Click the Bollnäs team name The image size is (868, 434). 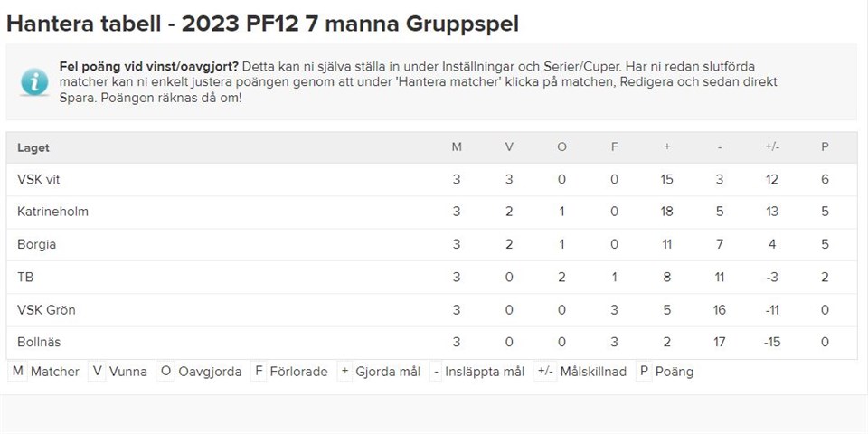[x=40, y=343]
